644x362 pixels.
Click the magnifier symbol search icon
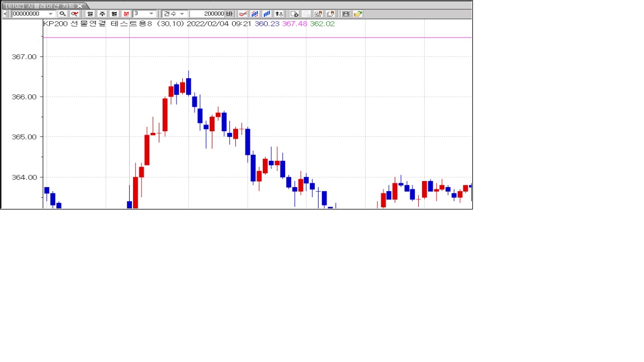(63, 13)
